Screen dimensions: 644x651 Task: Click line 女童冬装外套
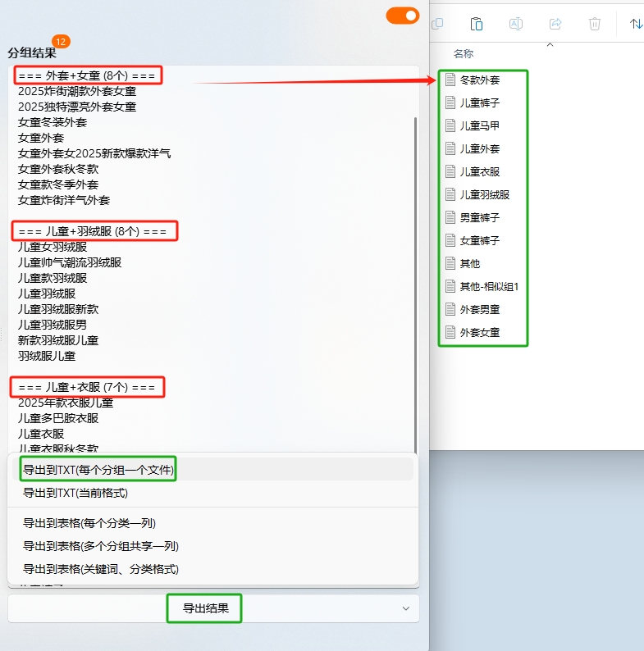(x=53, y=122)
